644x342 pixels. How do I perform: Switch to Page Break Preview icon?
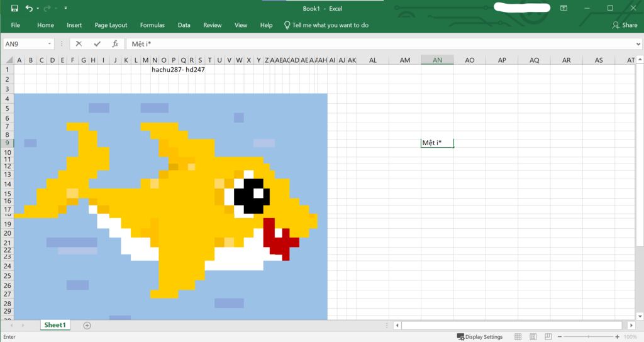point(548,337)
